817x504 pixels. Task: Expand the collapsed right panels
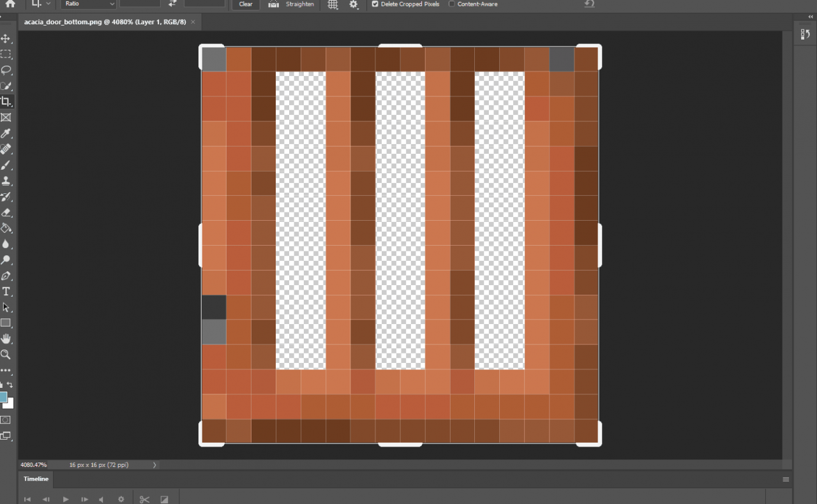pyautogui.click(x=811, y=17)
